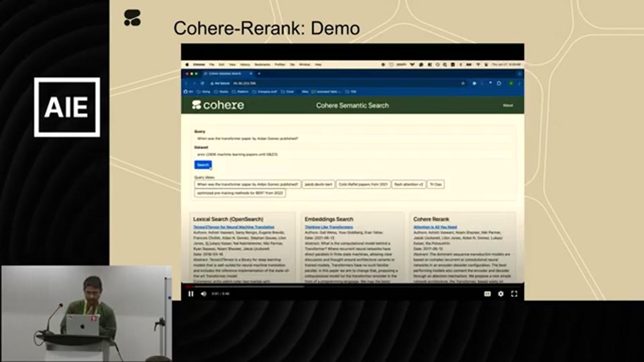This screenshot has height=362, width=644.
Task: Click the cohere logo in header
Action: [x=218, y=105]
